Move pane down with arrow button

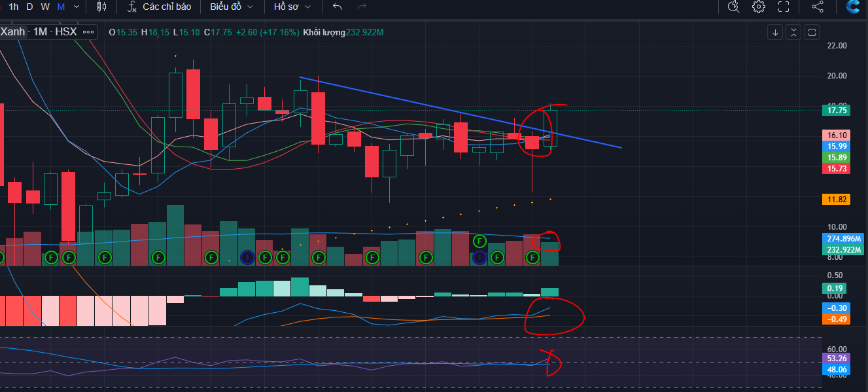(x=775, y=32)
